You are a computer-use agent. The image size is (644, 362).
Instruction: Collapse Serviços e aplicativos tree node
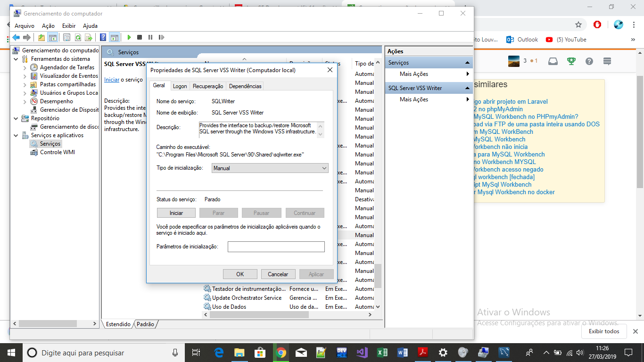17,135
